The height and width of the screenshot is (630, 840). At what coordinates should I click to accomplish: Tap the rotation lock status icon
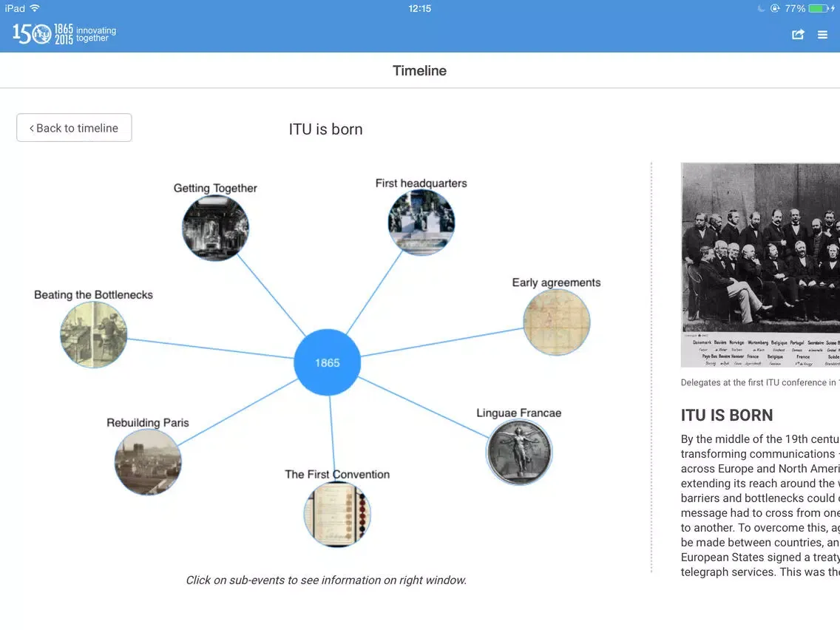click(x=775, y=9)
